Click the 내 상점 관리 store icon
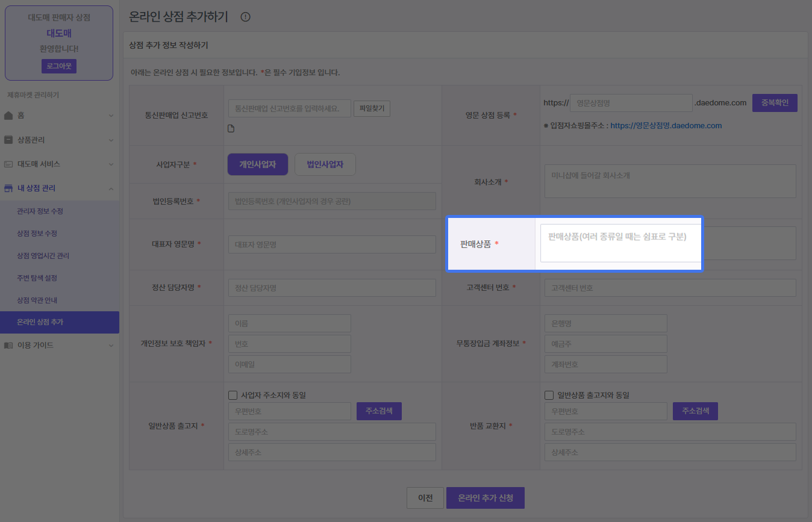This screenshot has height=522, width=812. point(8,188)
